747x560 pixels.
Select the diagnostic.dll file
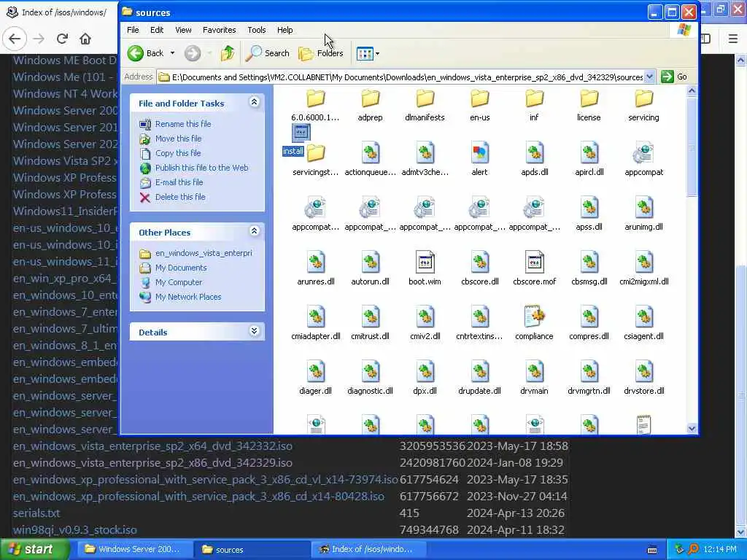[x=370, y=378]
